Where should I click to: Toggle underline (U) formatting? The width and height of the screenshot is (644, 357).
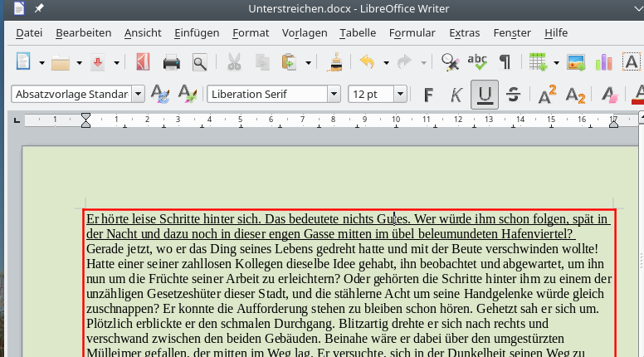click(x=485, y=95)
